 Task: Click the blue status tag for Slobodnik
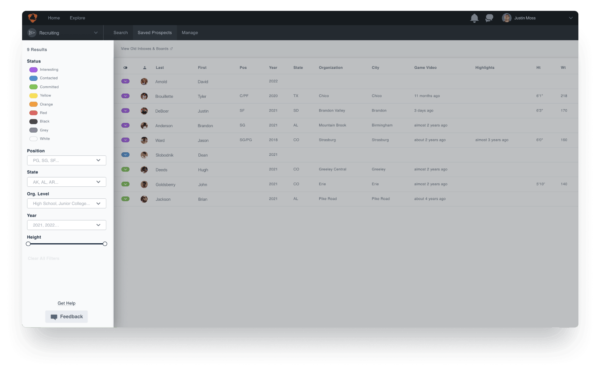tap(125, 155)
